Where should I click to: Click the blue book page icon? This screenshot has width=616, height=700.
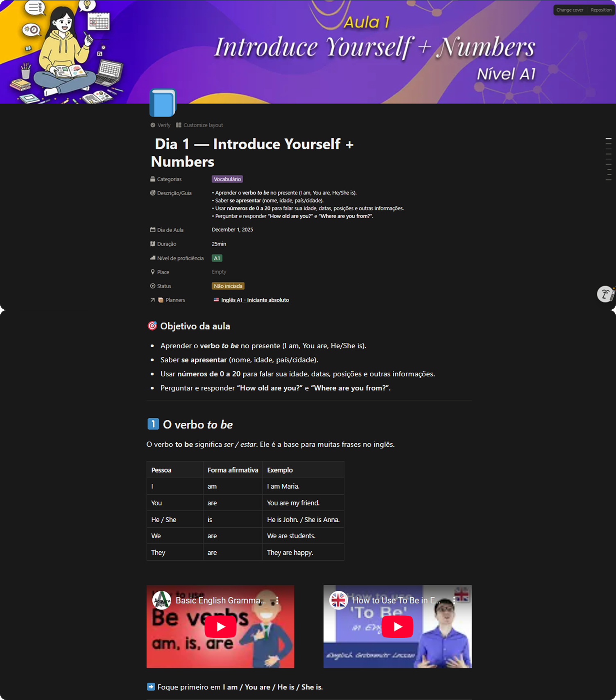(x=163, y=102)
